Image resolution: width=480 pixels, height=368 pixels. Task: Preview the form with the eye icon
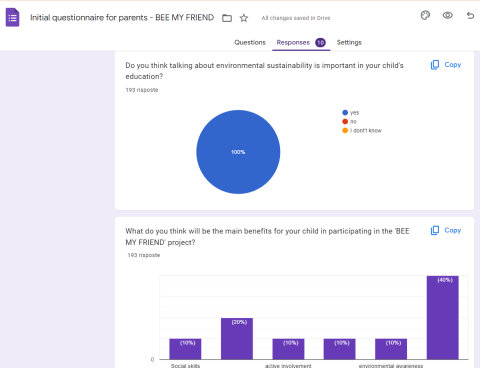(x=447, y=15)
